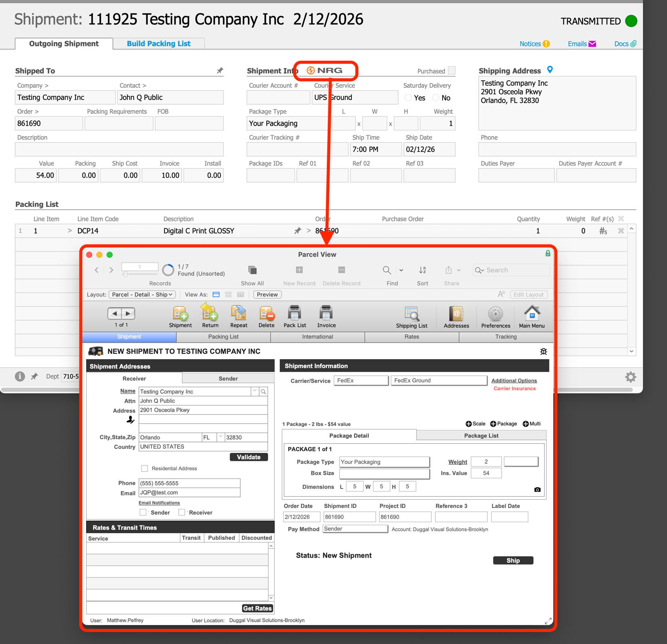Open Emails envelope icon
The image size is (667, 644).
(x=592, y=44)
